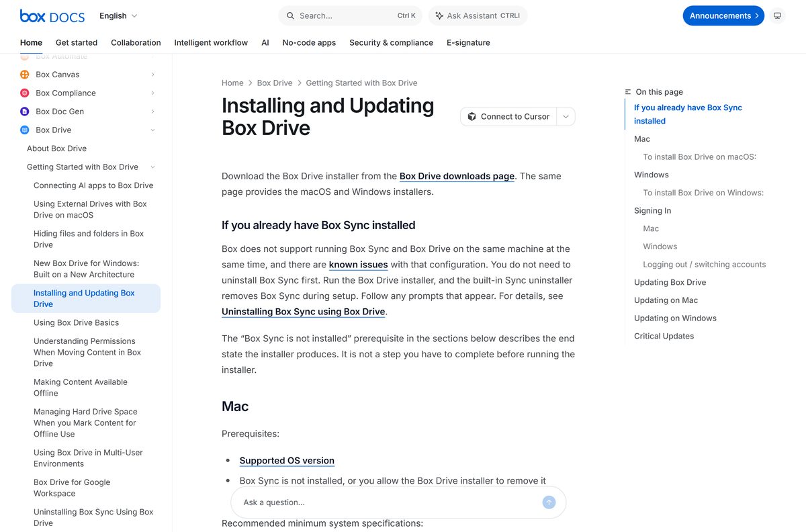Viewport: 806px width, 532px height.
Task: Go to Security & compliance tab
Action: (391, 42)
